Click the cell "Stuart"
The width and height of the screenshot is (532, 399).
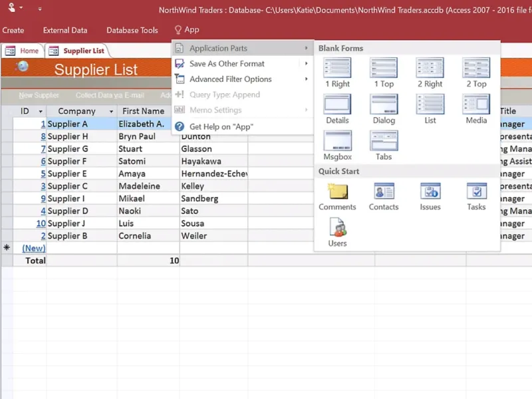(x=148, y=149)
